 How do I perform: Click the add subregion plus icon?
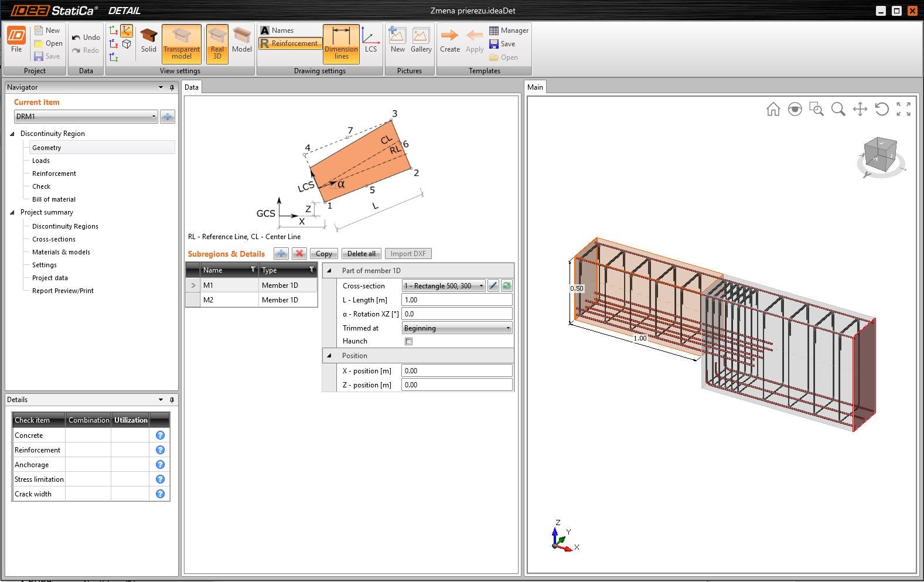[281, 254]
